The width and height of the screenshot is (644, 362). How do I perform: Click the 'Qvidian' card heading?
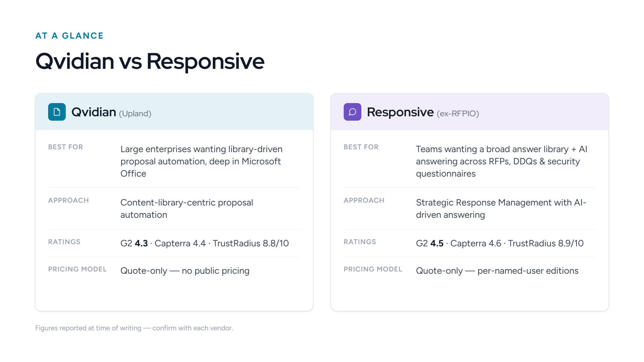(x=94, y=112)
